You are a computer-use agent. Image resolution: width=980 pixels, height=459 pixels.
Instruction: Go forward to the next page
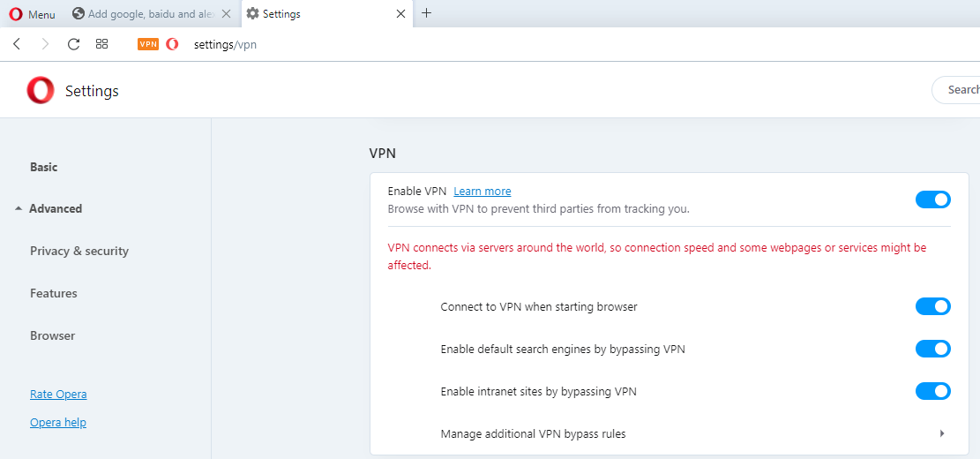45,44
